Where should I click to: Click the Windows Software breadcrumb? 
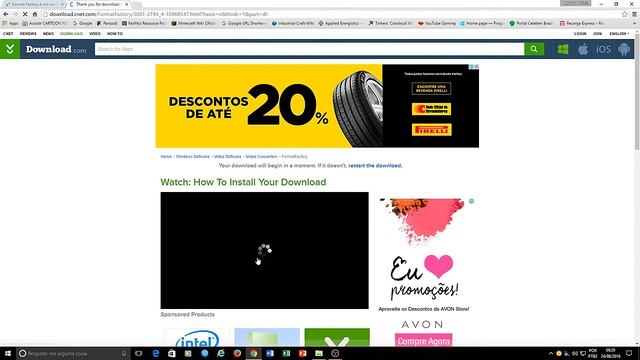[x=193, y=157]
